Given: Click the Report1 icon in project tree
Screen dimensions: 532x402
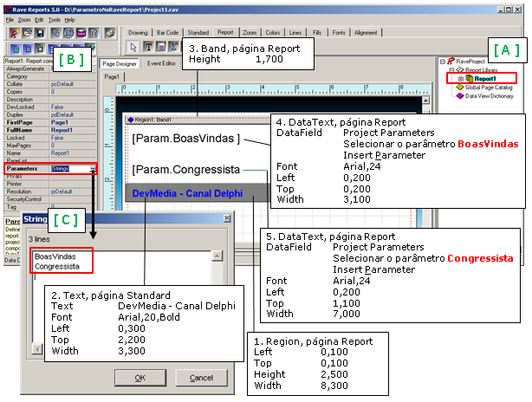Looking at the screenshot, I should [468, 78].
